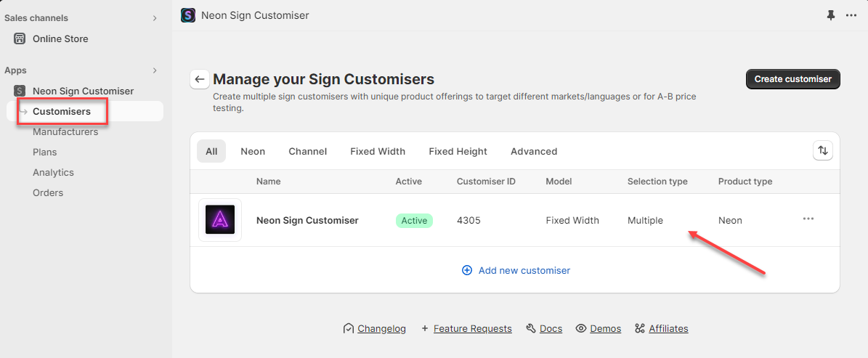Click the back arrow button
868x358 pixels.
coord(200,79)
